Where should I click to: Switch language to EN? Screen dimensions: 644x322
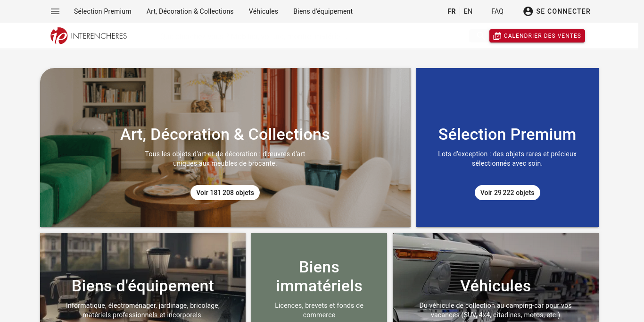[468, 11]
